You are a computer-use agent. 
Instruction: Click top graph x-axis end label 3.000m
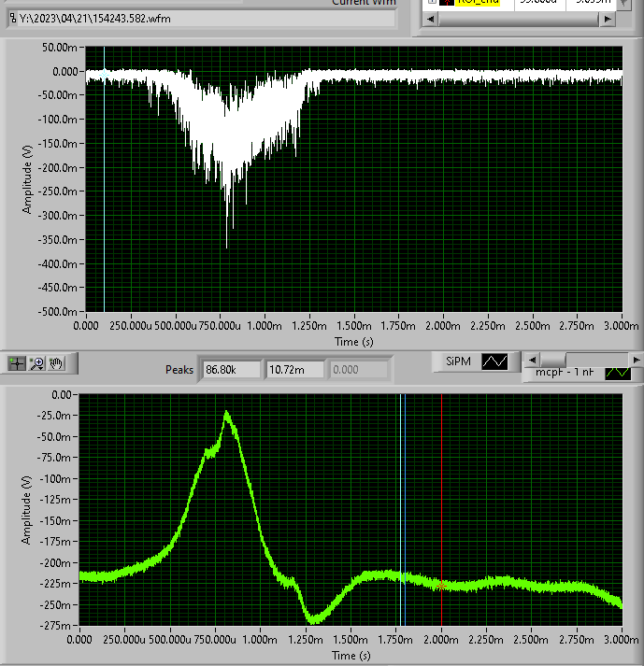tap(621, 326)
